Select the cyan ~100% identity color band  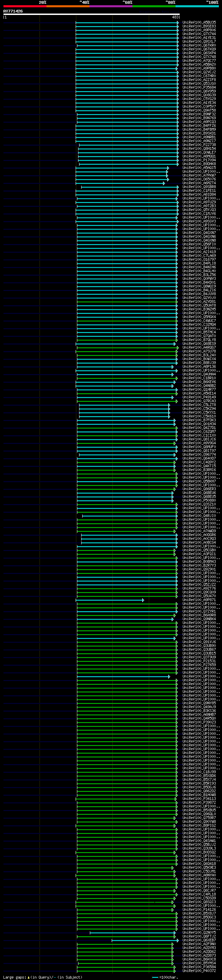point(197,7)
